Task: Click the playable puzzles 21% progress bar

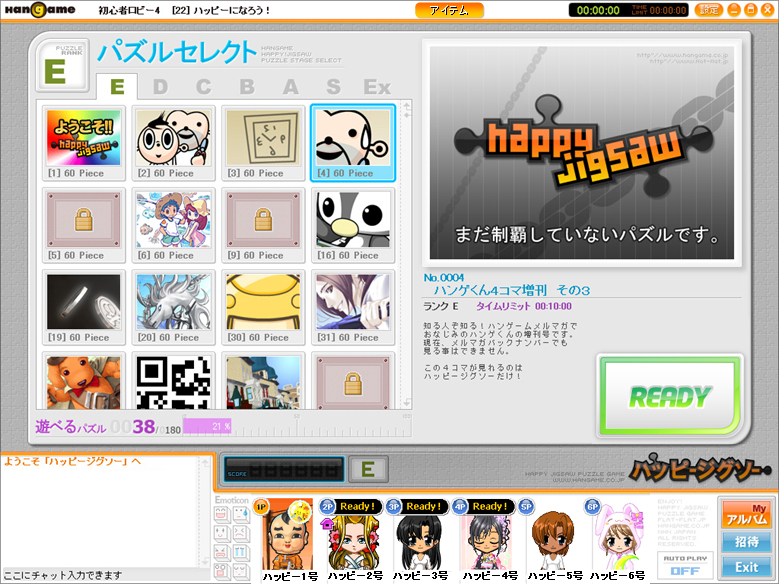Action: tap(297, 426)
